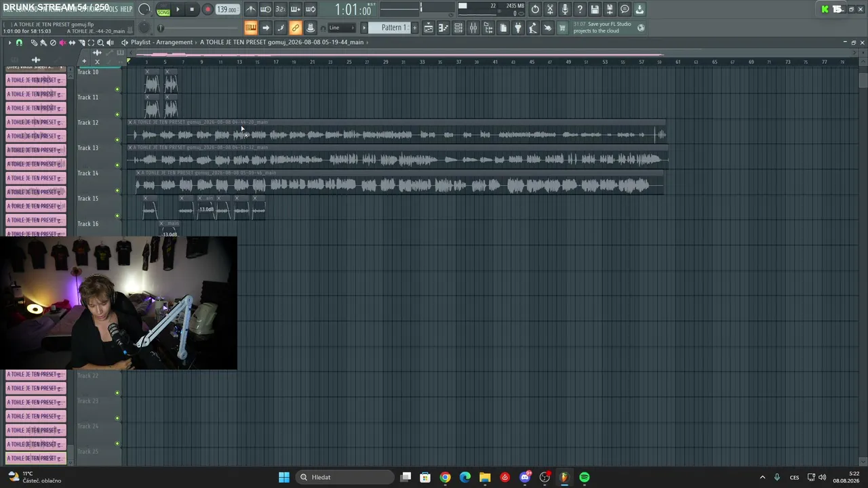Select the pink Mute tool
Screen dimensions: 868x488
point(62,43)
